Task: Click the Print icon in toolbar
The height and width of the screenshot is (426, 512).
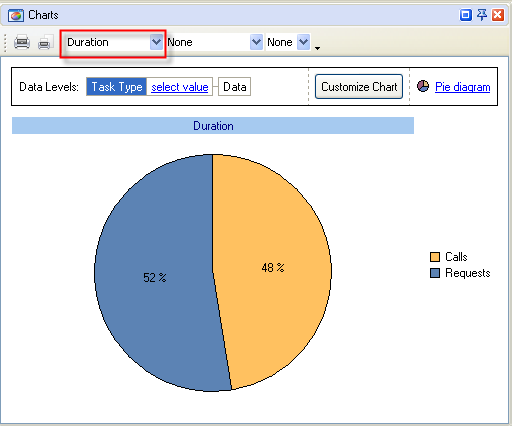Action: click(22, 42)
